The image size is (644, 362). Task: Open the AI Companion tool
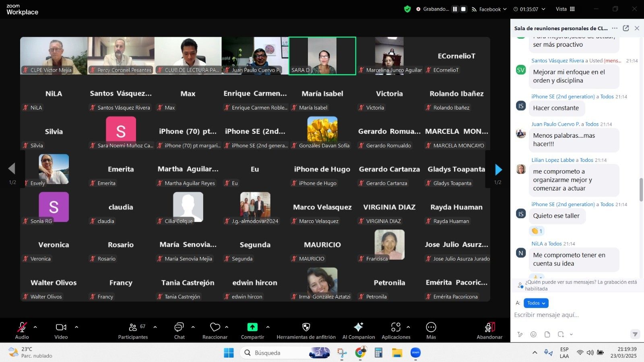tap(358, 327)
